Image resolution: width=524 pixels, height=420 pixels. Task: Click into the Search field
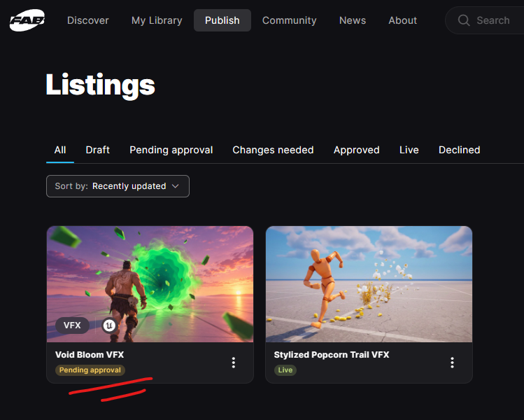pos(485,20)
